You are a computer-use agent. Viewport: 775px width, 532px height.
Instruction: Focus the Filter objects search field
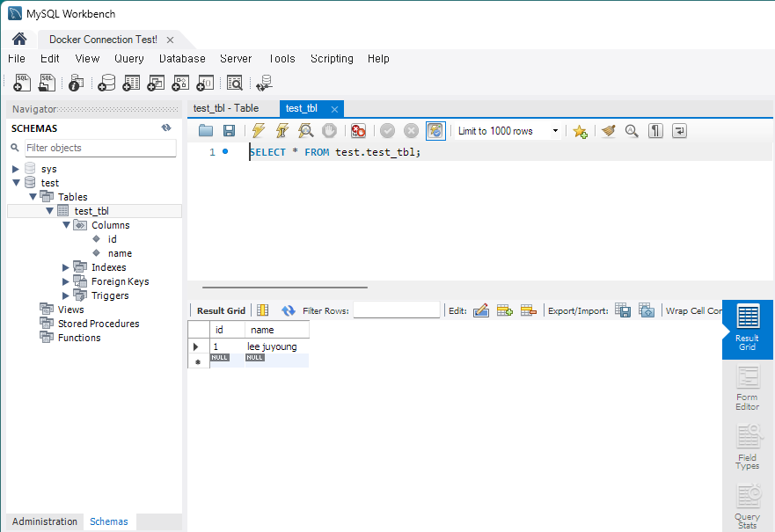tap(101, 148)
